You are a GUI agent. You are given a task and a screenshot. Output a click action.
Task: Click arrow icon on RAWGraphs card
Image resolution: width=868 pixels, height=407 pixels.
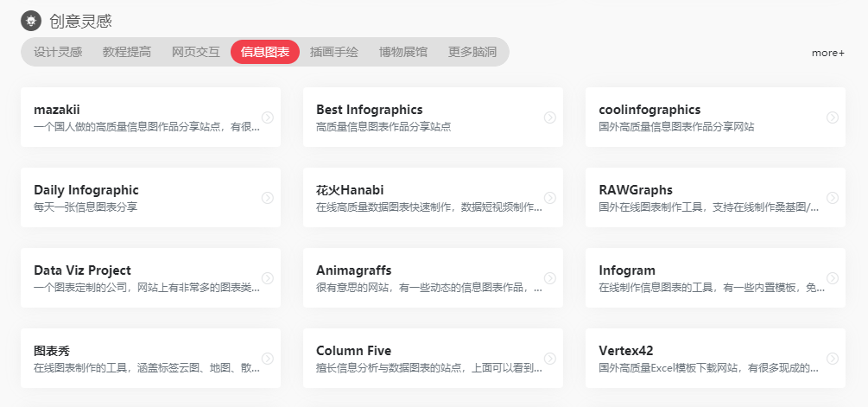pyautogui.click(x=832, y=198)
